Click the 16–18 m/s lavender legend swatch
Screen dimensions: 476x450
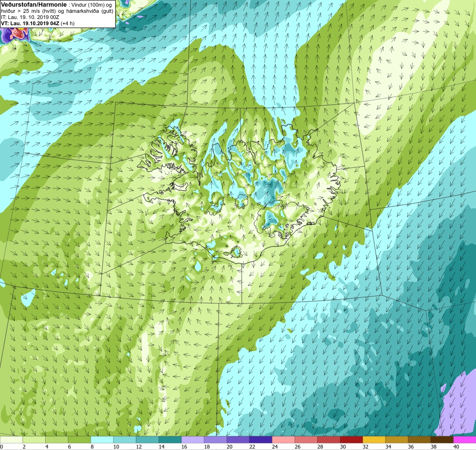coord(193,440)
